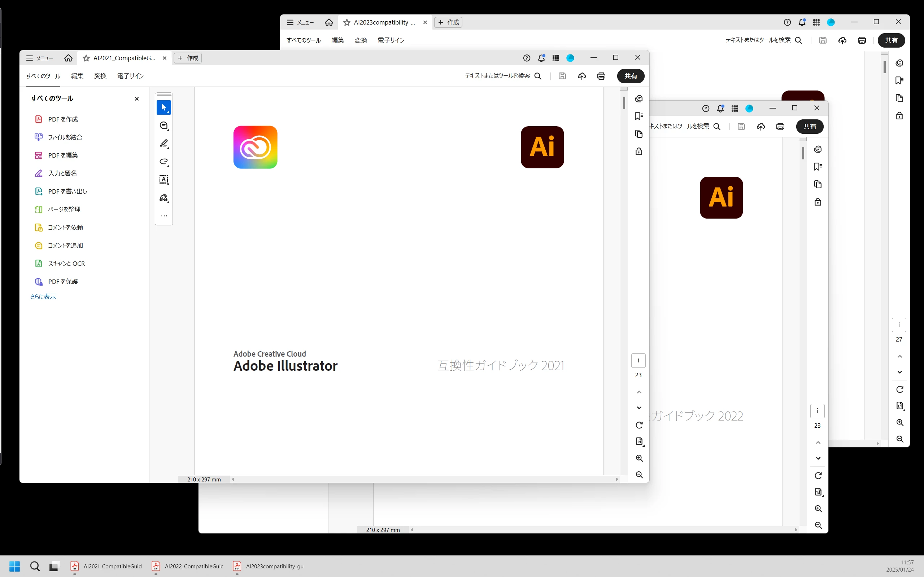Screen dimensions: 924x577
Task: Star the AI2021_CompatibleG tab as favorite
Action: click(x=86, y=58)
